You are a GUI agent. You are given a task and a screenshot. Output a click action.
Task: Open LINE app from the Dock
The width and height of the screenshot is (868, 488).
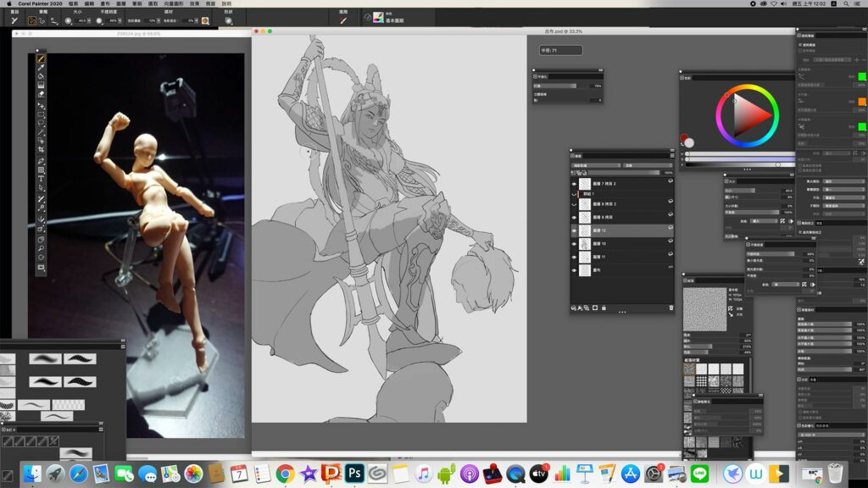[699, 474]
